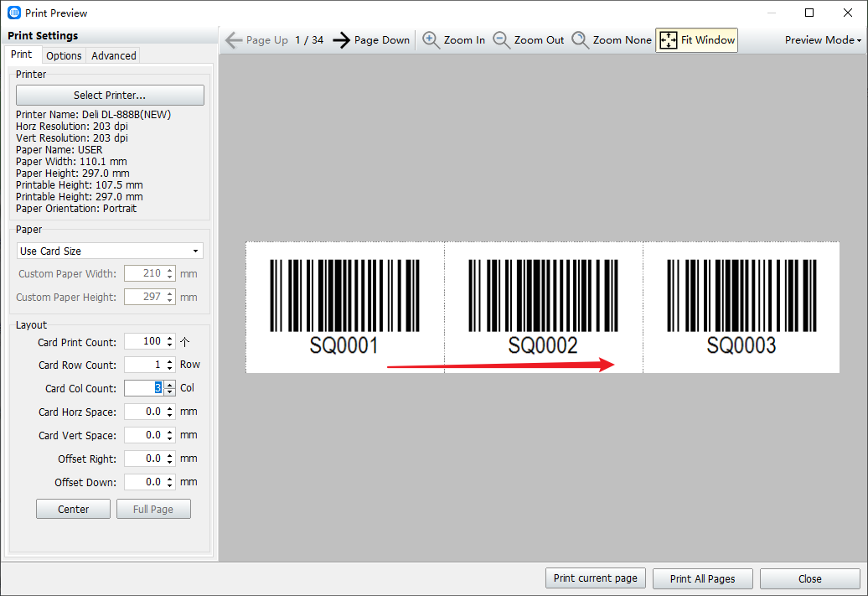
Task: Maximize the Print Preview window
Action: pos(809,13)
